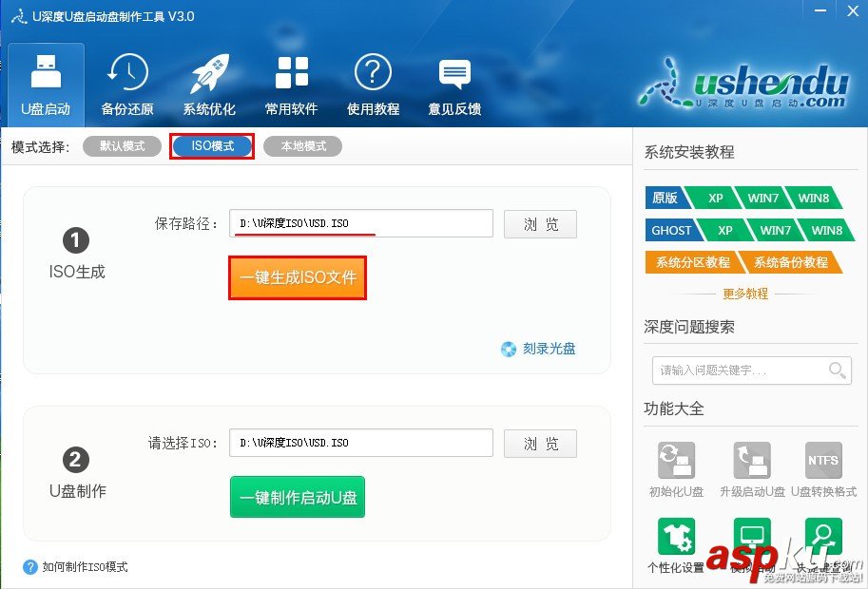Click the green monitor simulation icon
The height and width of the screenshot is (589, 868).
click(x=752, y=537)
